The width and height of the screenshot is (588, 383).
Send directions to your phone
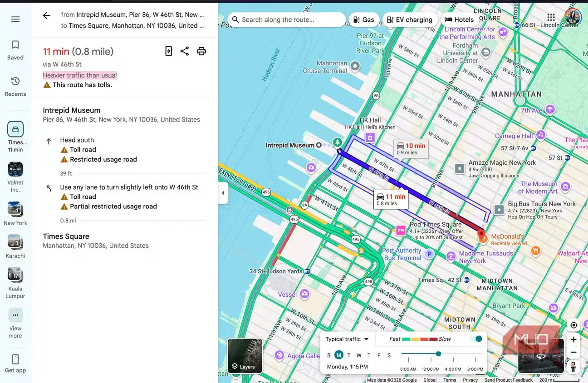168,51
